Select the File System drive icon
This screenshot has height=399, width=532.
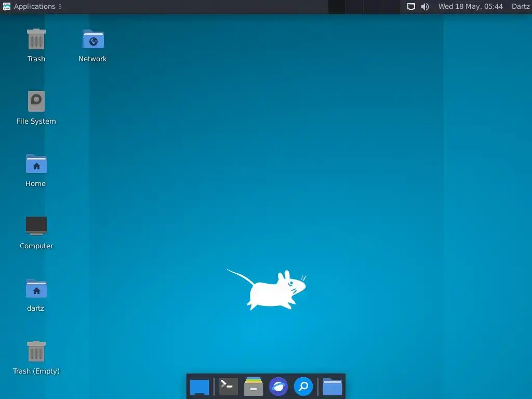[36, 101]
